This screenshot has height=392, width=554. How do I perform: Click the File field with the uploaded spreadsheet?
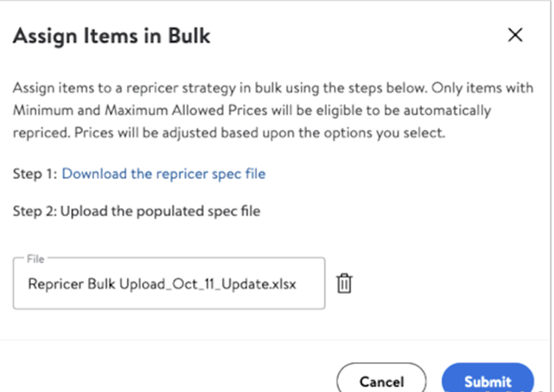pyautogui.click(x=169, y=283)
